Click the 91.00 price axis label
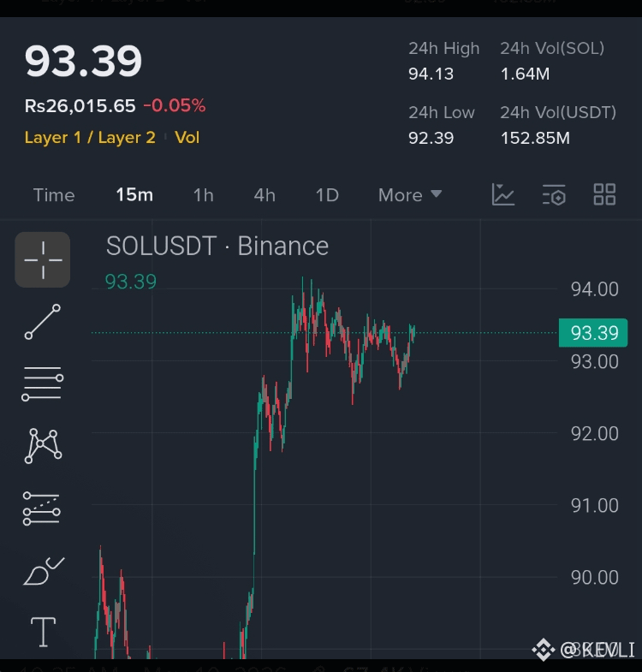The image size is (642, 672). pos(594,506)
